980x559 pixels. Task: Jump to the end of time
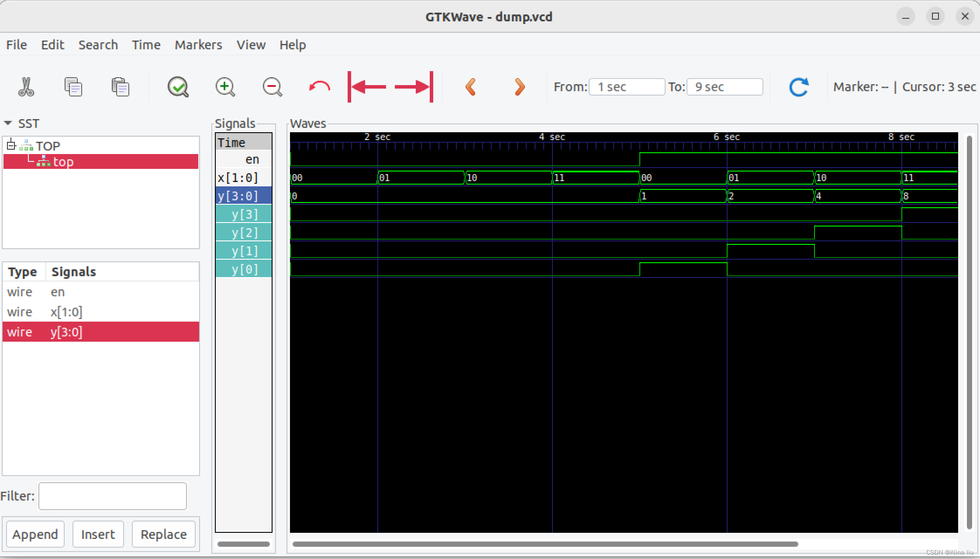(414, 87)
